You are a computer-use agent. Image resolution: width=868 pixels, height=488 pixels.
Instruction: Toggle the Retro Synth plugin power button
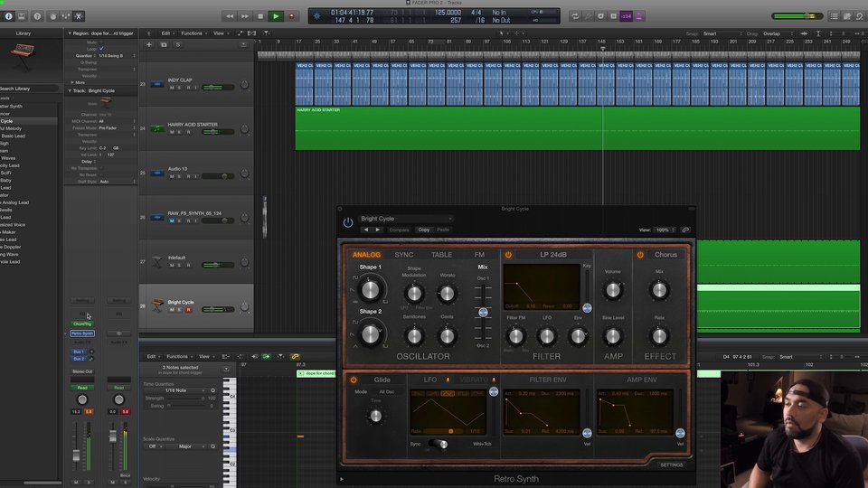[347, 222]
